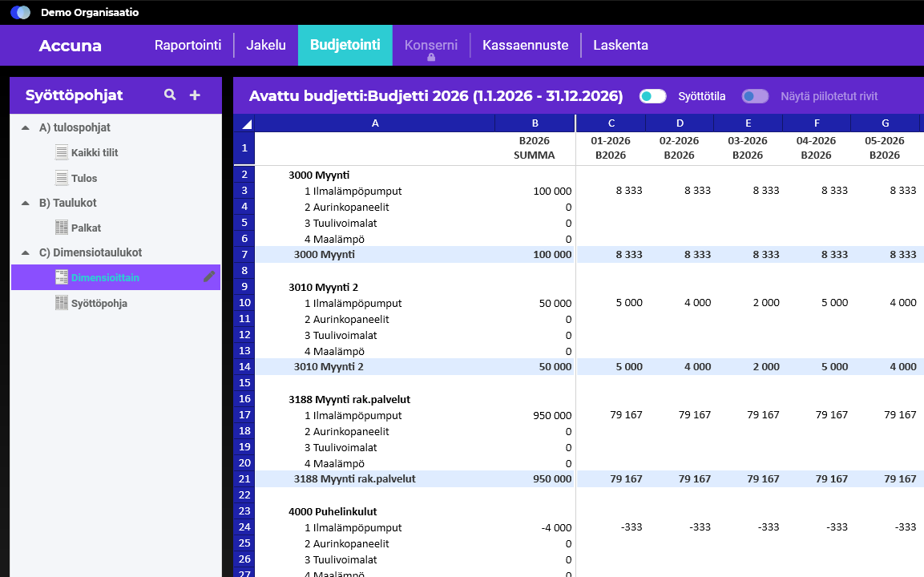Select column F header

[x=817, y=123]
